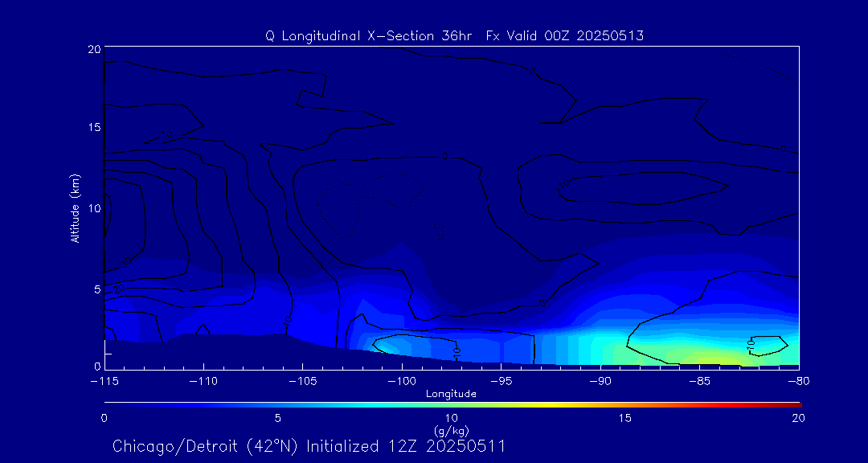
Task: Click the colorbar scale label 10
Action: pos(451,418)
